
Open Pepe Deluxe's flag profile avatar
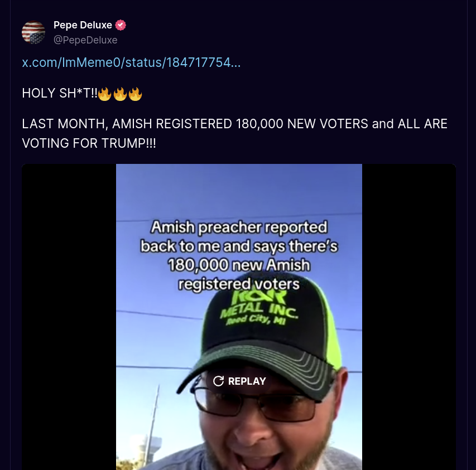(x=33, y=32)
